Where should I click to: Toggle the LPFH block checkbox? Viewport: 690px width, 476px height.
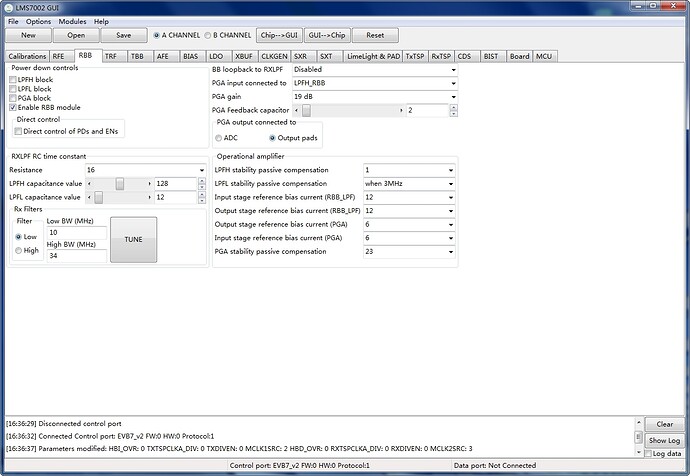[x=13, y=80]
